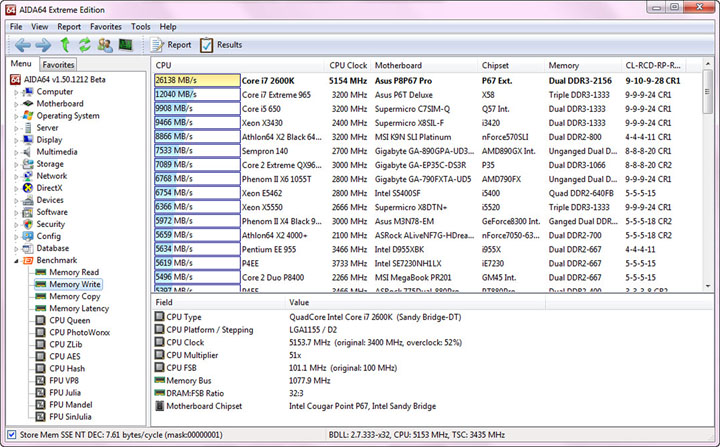
Task: Click the Forward arrow toolbar icon
Action: tap(43, 45)
